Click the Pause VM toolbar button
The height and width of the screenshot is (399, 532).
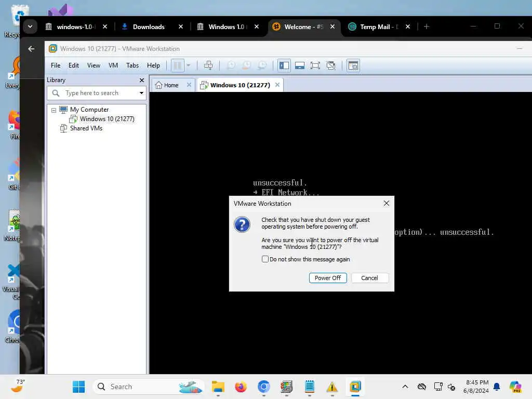pos(178,65)
